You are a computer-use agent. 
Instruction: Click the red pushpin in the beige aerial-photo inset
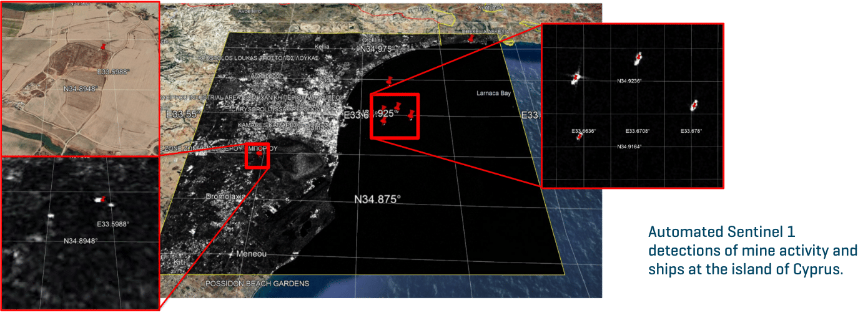point(103,47)
